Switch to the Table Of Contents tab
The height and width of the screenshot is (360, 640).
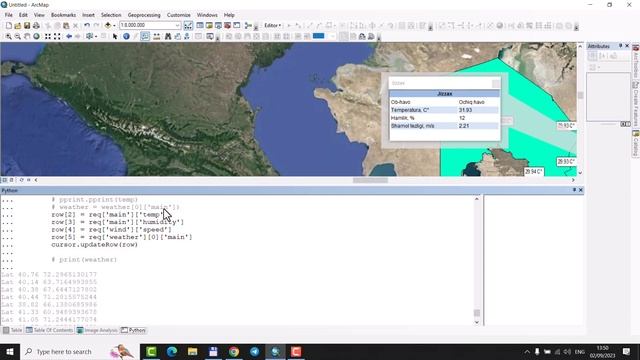49,330
